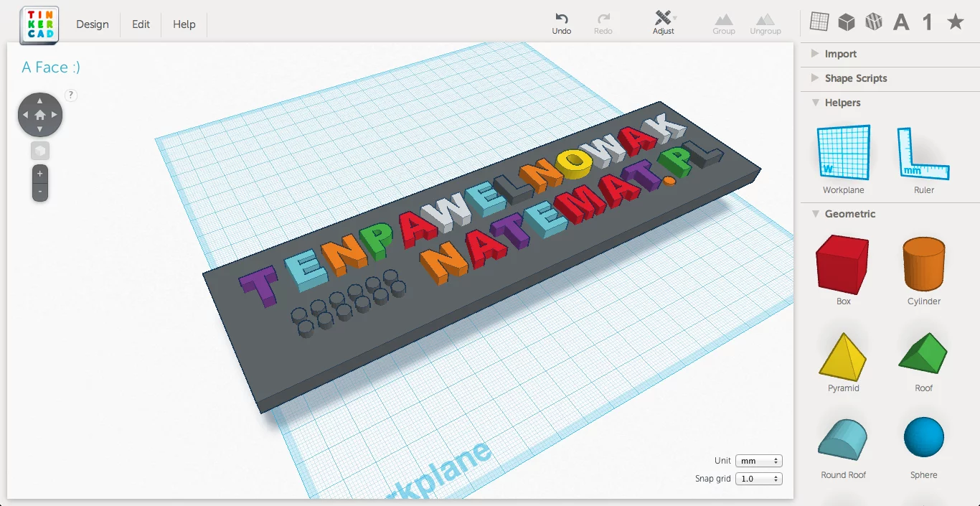
Task: Click the Ungroup button
Action: click(x=765, y=24)
